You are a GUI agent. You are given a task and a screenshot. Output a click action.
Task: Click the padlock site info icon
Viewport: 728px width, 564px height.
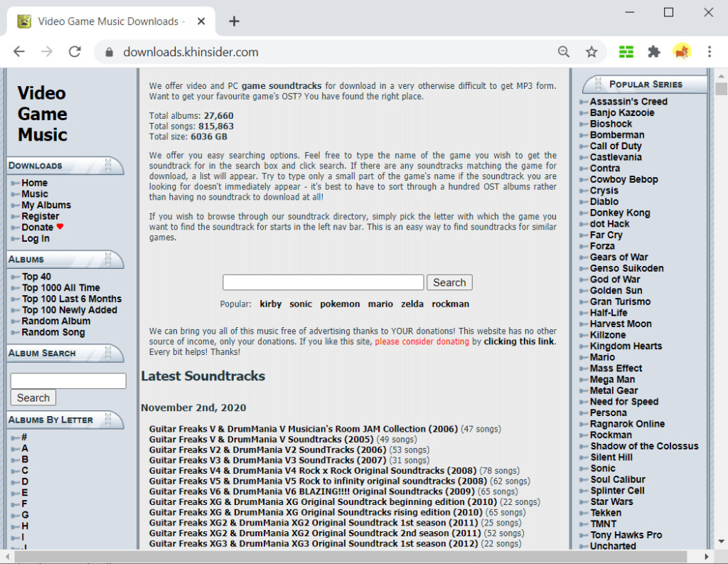[x=109, y=52]
